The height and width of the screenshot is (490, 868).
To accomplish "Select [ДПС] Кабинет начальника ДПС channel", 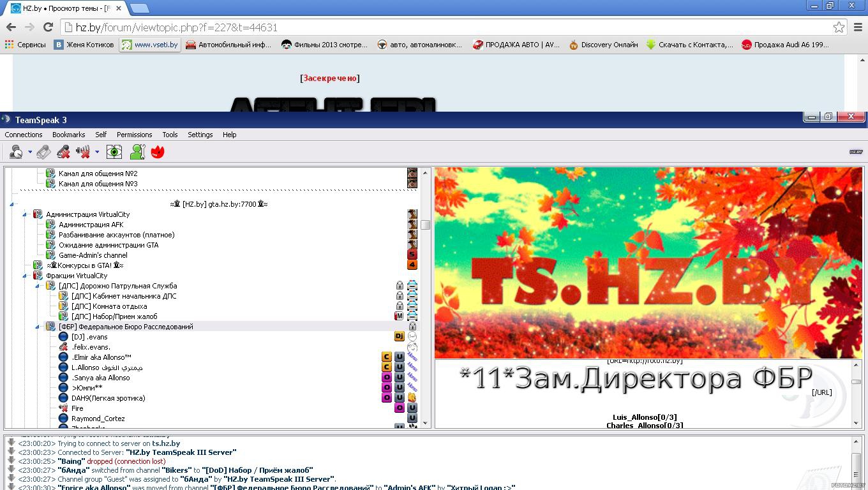I will coord(123,296).
